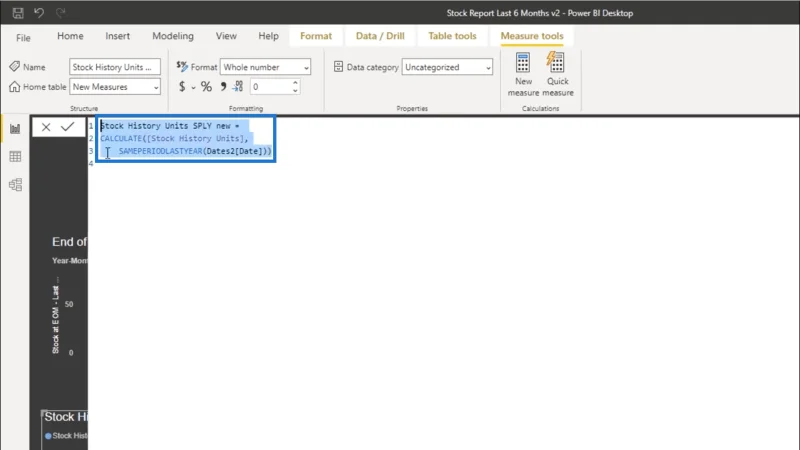Edit decimal places value field
Screen dimensions: 800x450
pyautogui.click(x=270, y=87)
